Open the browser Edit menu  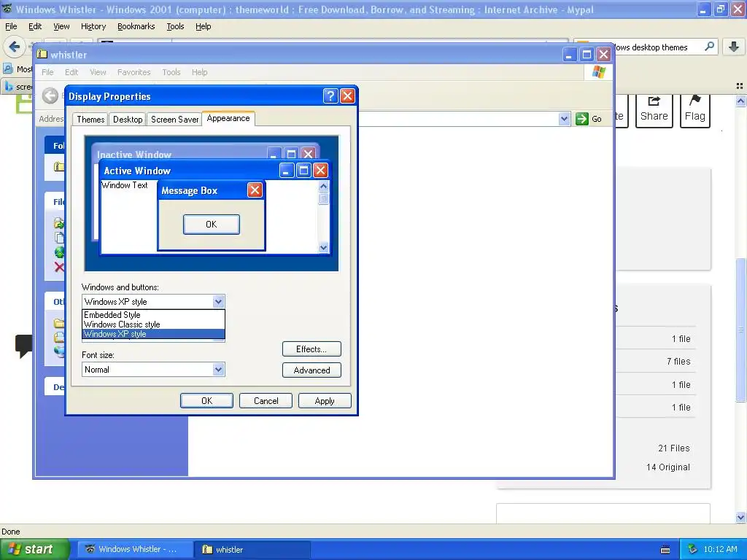point(35,26)
